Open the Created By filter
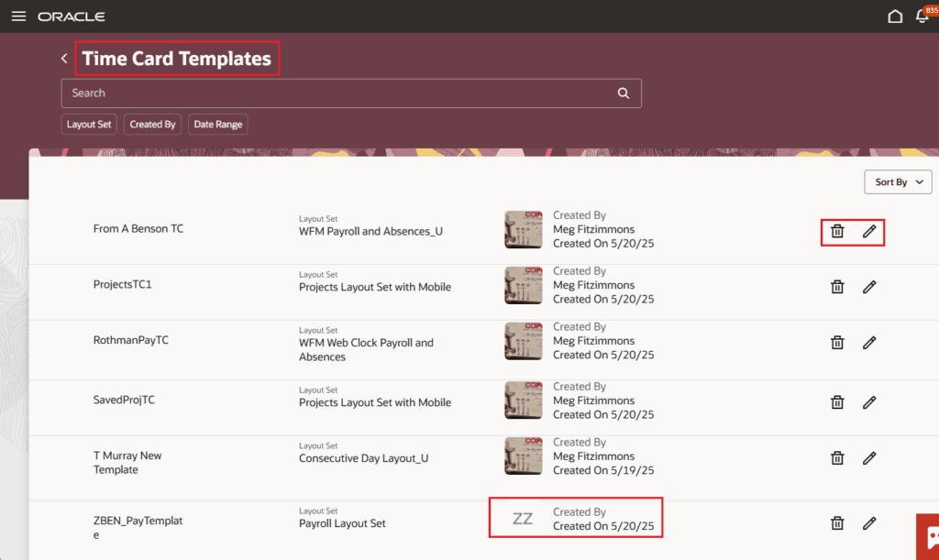Image resolution: width=939 pixels, height=560 pixels. (152, 125)
